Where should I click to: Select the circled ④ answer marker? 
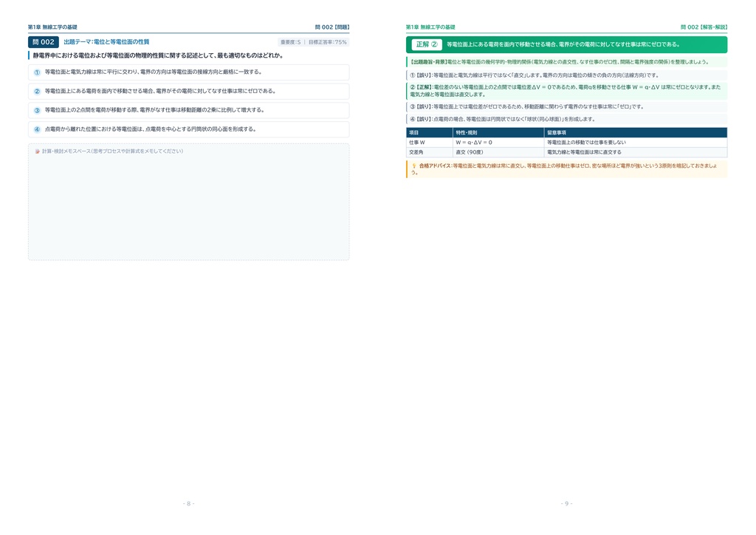[37, 129]
